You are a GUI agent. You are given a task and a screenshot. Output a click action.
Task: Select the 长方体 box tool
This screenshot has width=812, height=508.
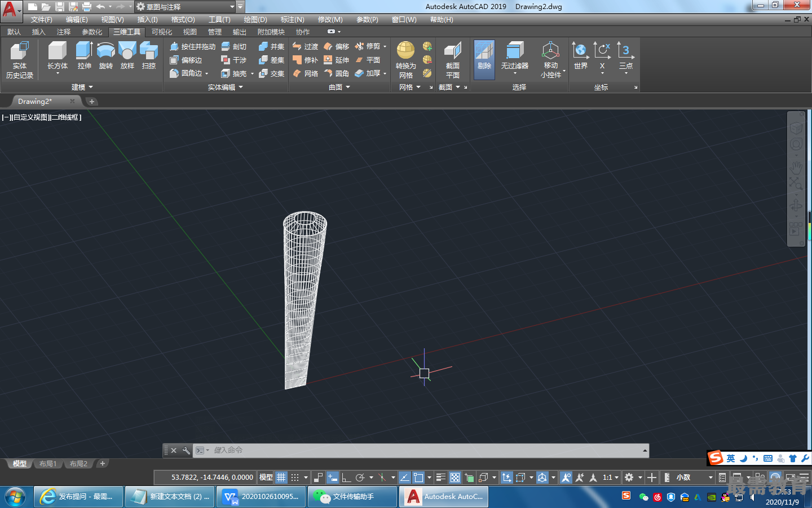pyautogui.click(x=57, y=56)
